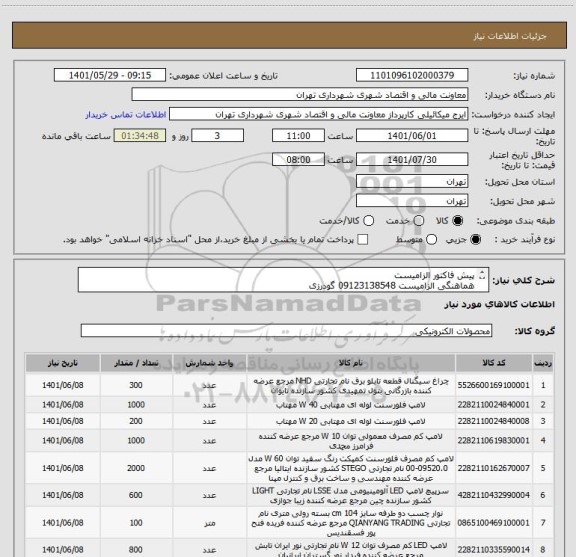Click the delivery province field تهران

412,182
